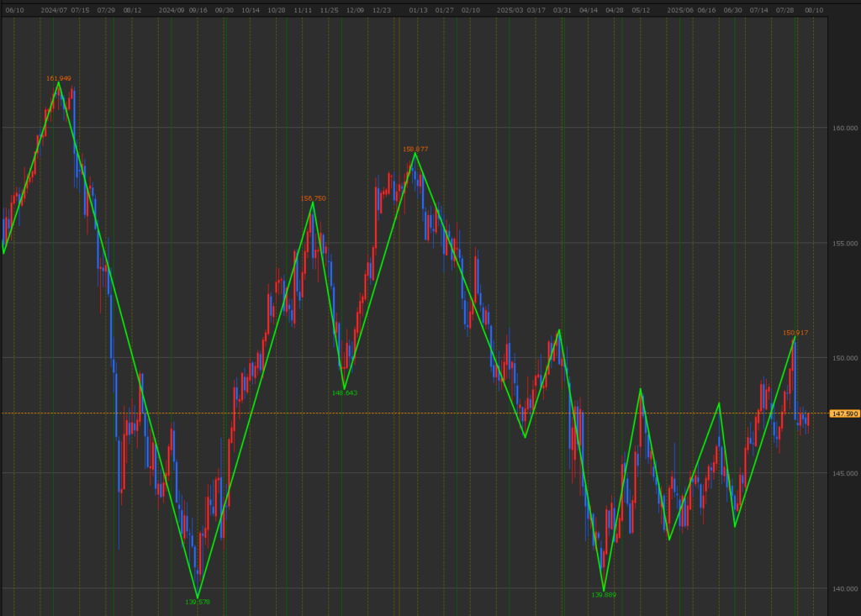The image size is (861, 616).
Task: Click the 02/10 date label
Action: (x=471, y=10)
